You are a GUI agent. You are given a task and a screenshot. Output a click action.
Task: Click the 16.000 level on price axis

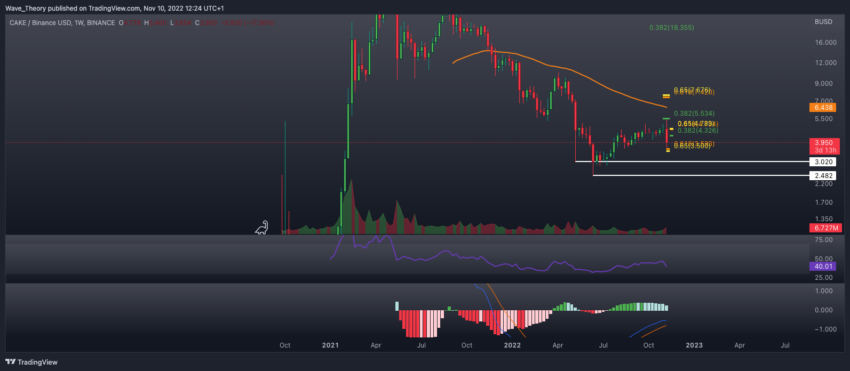(823, 42)
